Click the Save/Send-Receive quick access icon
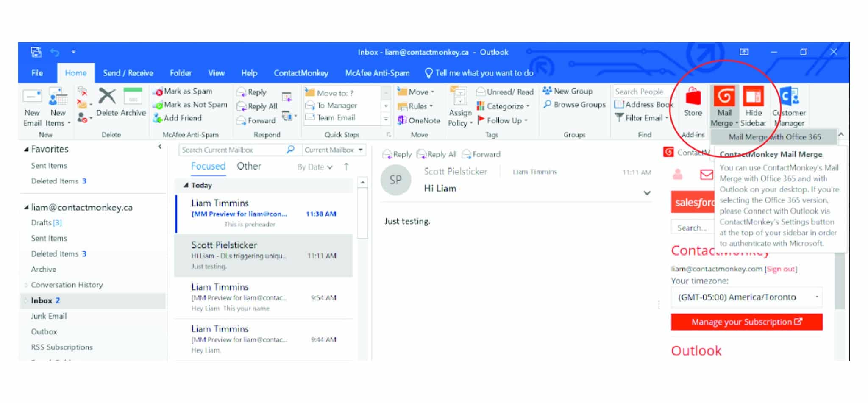The height and width of the screenshot is (403, 868). (x=36, y=52)
